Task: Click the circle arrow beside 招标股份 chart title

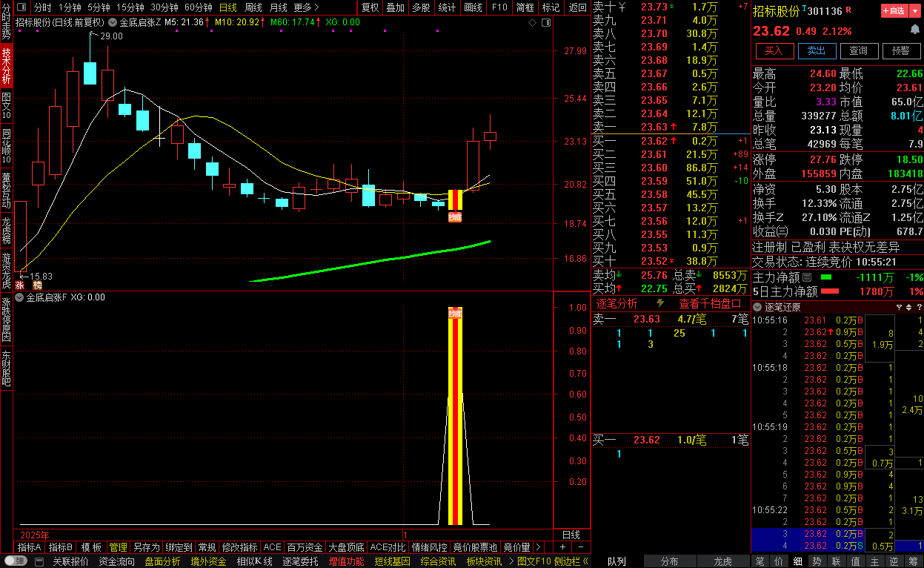Action: (x=113, y=22)
